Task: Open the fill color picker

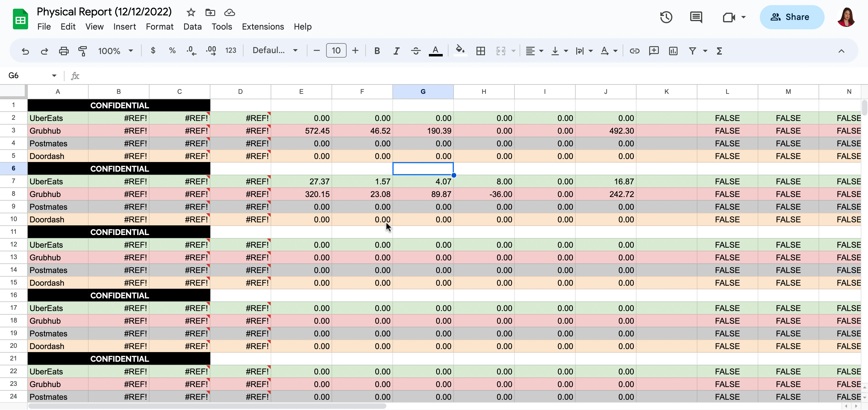Action: point(460,51)
